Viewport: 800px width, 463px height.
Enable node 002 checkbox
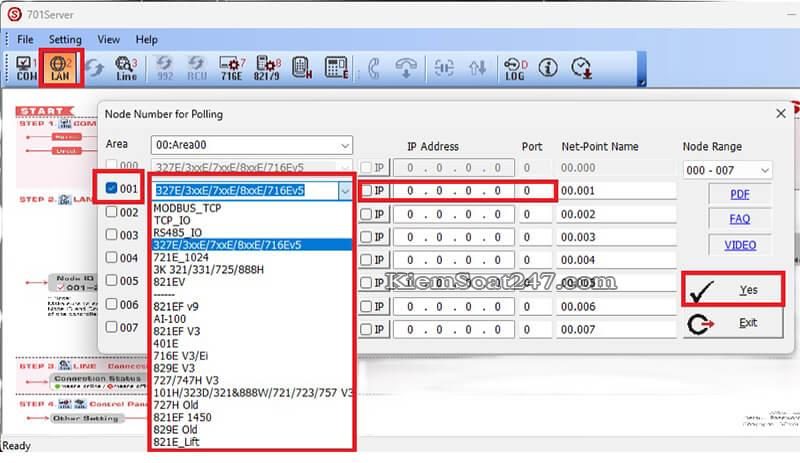coord(111,211)
